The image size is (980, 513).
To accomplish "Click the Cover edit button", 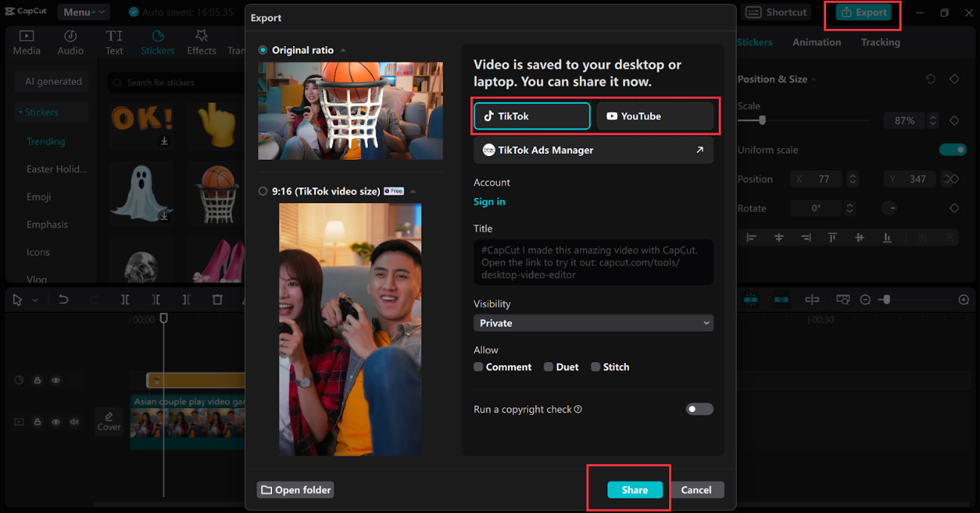I will tap(109, 422).
